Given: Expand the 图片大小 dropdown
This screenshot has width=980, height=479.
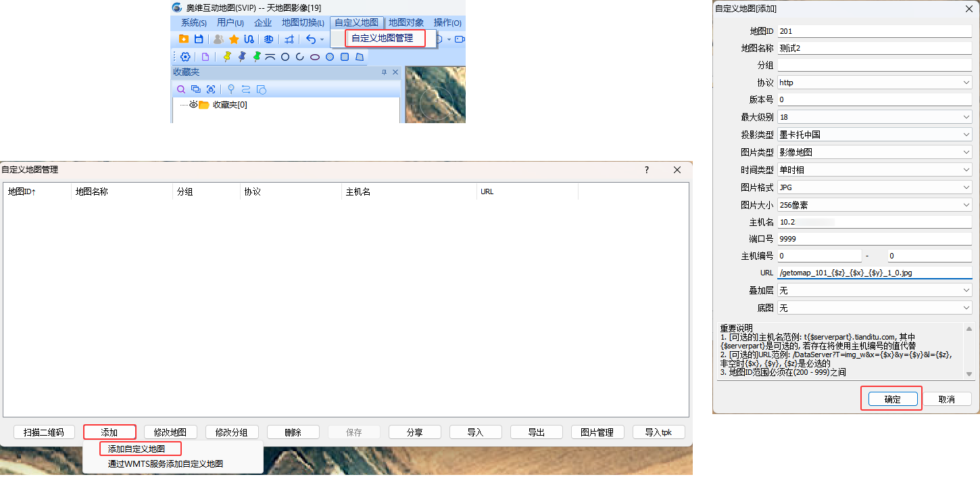Looking at the screenshot, I should point(966,204).
